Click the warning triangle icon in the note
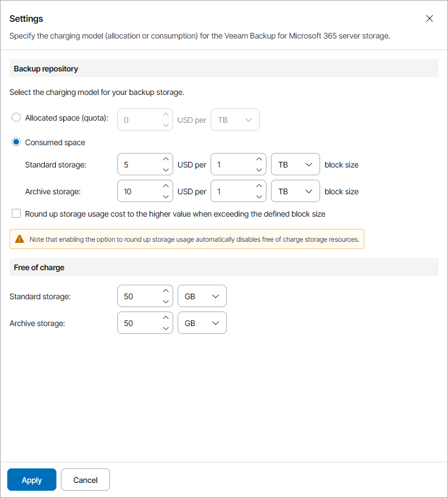Screen dimensions: 448x498 click(18, 238)
